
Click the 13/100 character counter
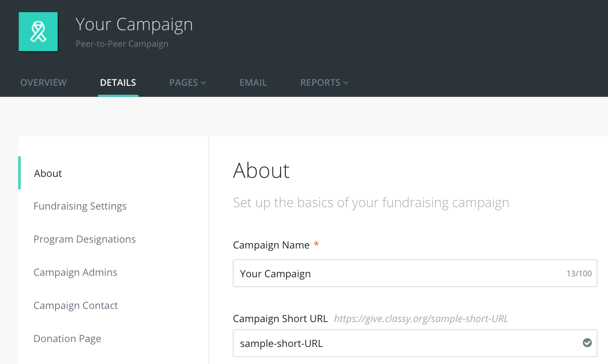click(579, 274)
